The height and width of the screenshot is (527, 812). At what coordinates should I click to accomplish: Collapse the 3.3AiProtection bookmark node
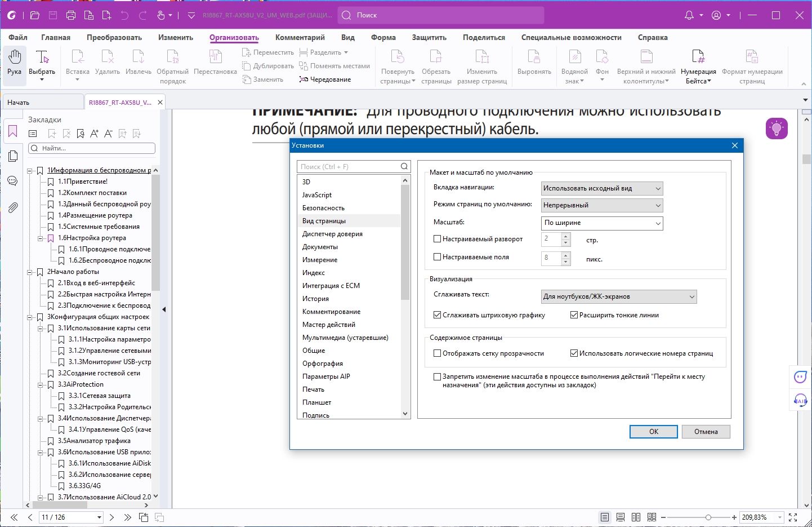41,384
